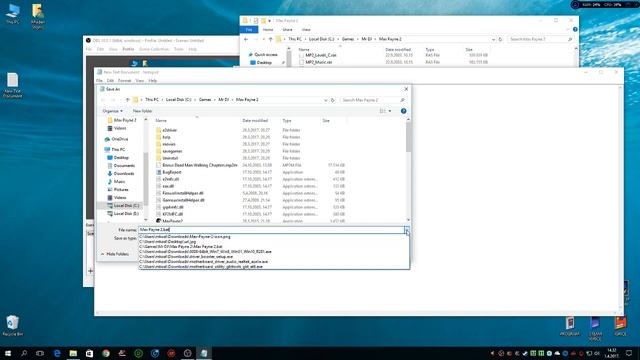Switch to Explorer Share tab

click(287, 29)
